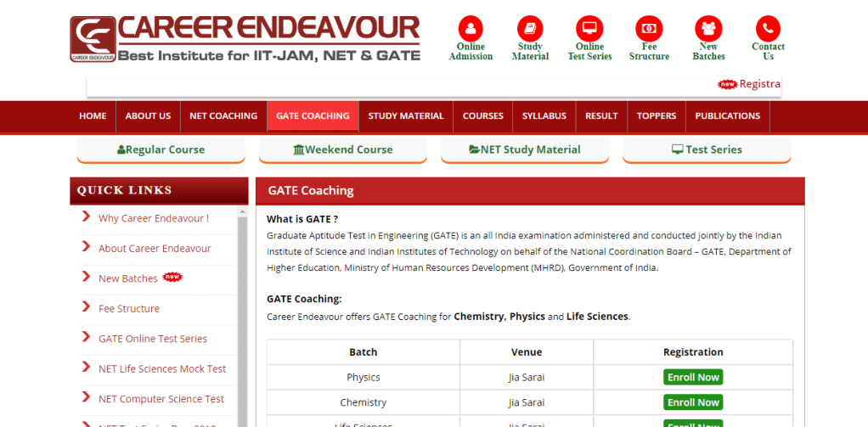Open Why Career Endeavour quick link

(x=154, y=218)
